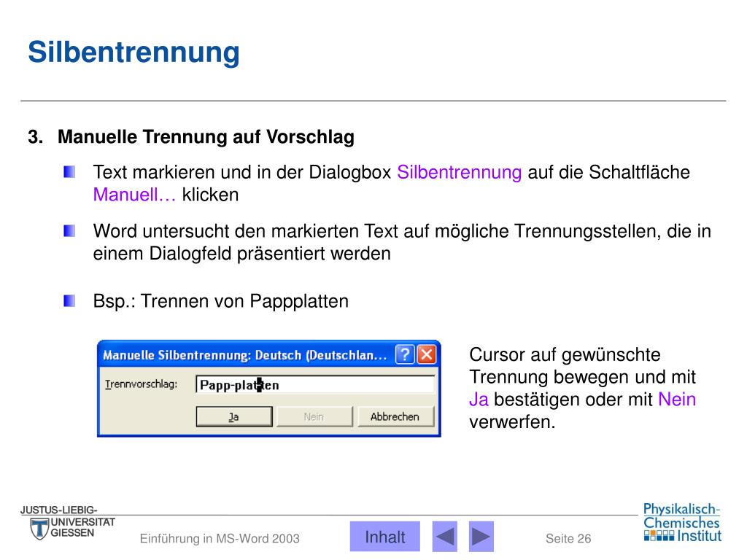
Task: Click the purple 'Nein' in the instructions
Action: coord(677,400)
